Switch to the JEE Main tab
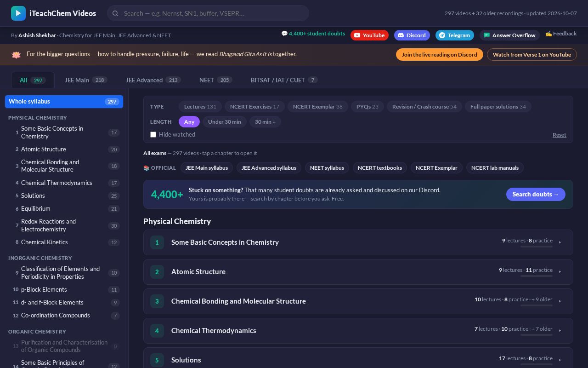 pyautogui.click(x=86, y=80)
